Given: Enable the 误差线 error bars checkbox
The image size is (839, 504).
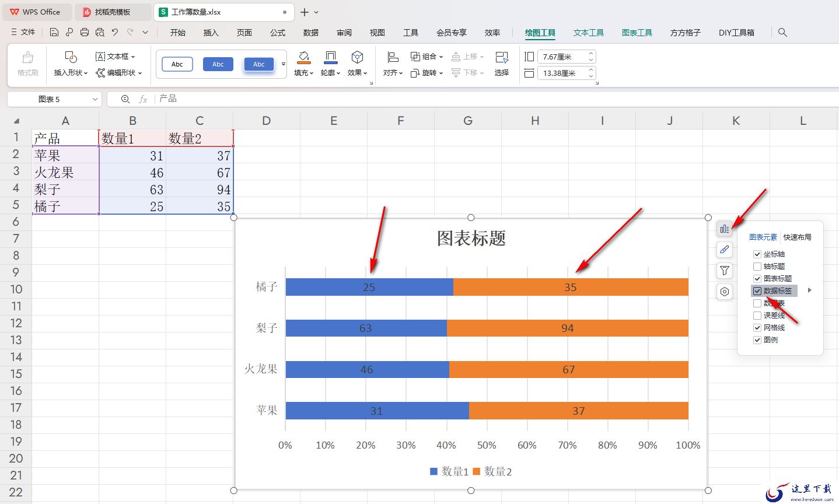Looking at the screenshot, I should click(757, 316).
